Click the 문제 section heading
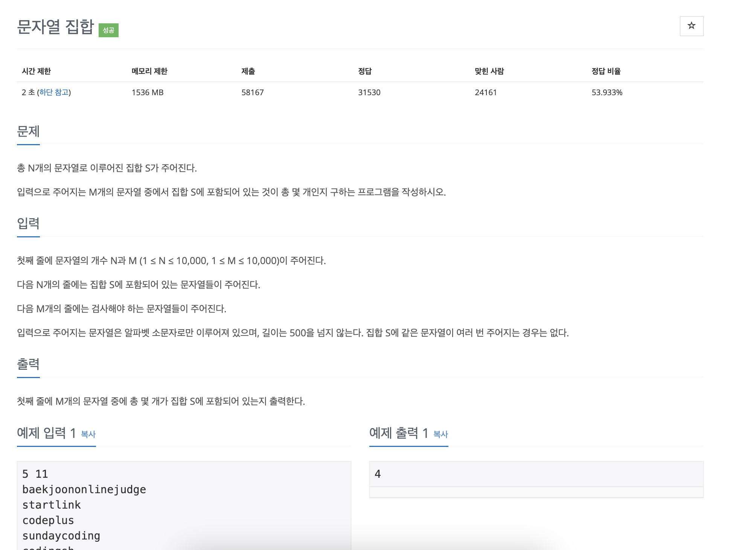This screenshot has width=756, height=550. click(28, 131)
